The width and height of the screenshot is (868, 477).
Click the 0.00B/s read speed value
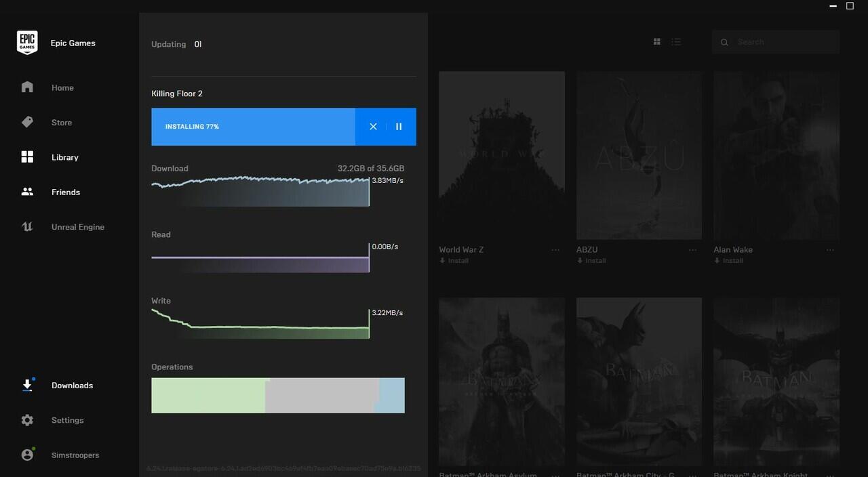pos(385,247)
